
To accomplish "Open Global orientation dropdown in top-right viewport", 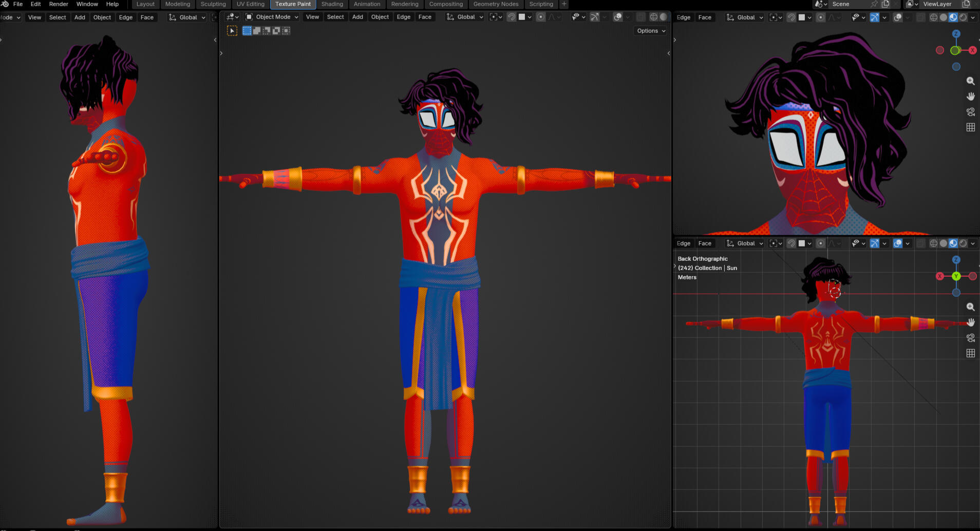I will tap(745, 17).
